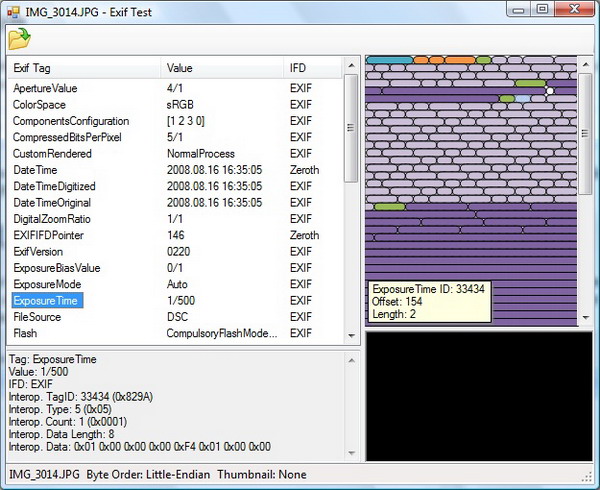Click the first orange block in byte map
The image size is (600, 490).
[421, 61]
